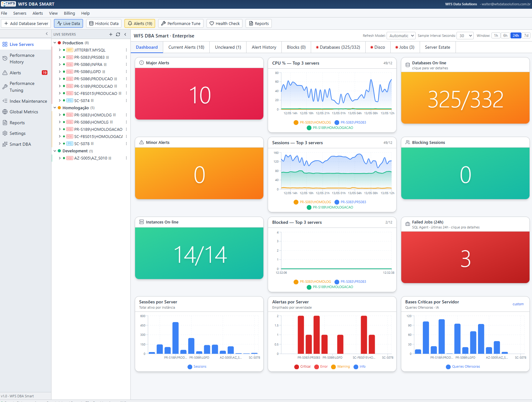The image size is (532, 402).
Task: Click the Live Servers grid icon in sidebar
Action: tap(5, 44)
